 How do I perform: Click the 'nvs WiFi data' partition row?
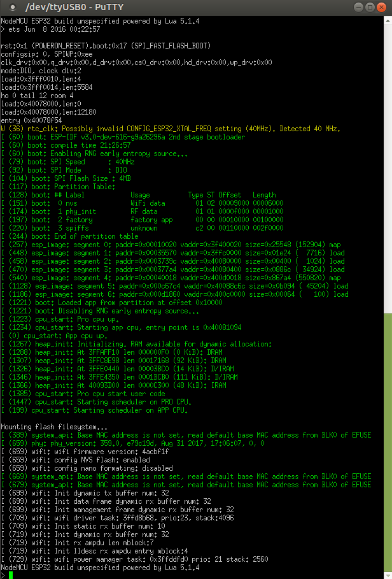coord(143,203)
